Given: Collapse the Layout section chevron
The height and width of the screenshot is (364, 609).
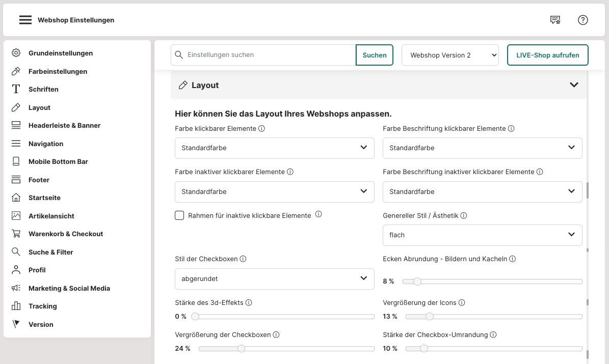Looking at the screenshot, I should pos(574,85).
